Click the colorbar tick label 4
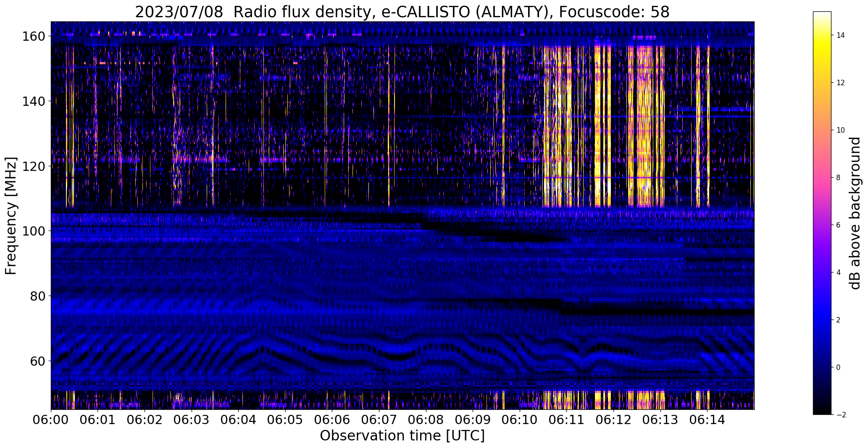Image resolution: width=868 pixels, height=448 pixels. [838, 272]
